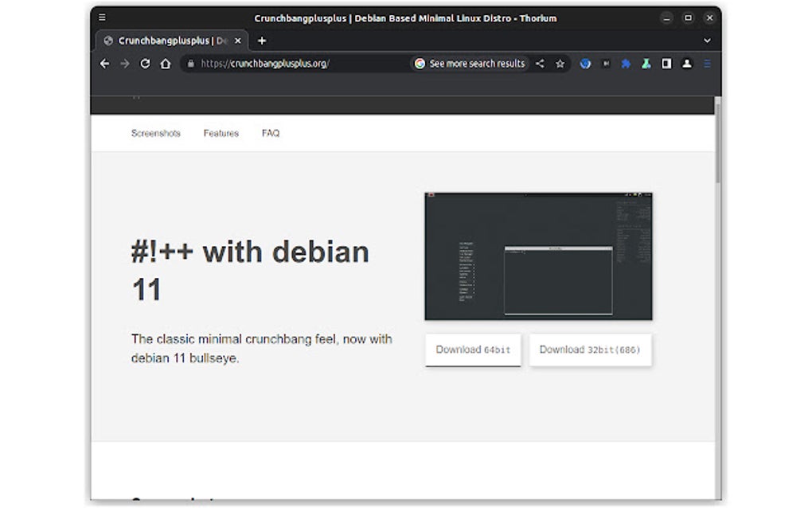Open the Screenshots navigation link
The width and height of the screenshot is (812, 508).
[156, 133]
